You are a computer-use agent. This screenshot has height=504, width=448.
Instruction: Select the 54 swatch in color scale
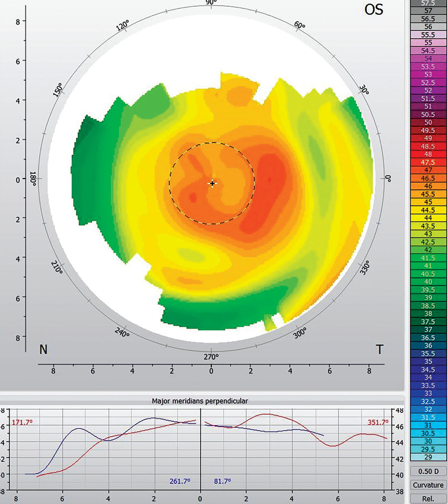[428, 58]
